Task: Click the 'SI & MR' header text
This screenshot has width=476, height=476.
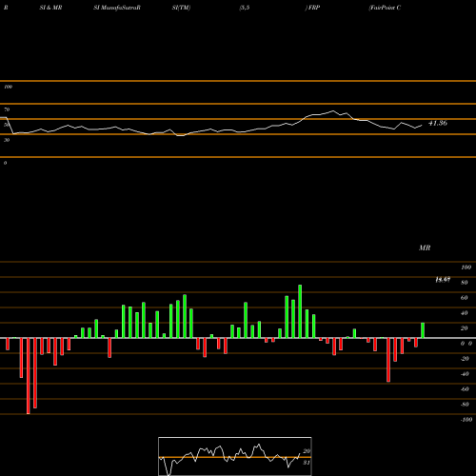Action: point(50,8)
